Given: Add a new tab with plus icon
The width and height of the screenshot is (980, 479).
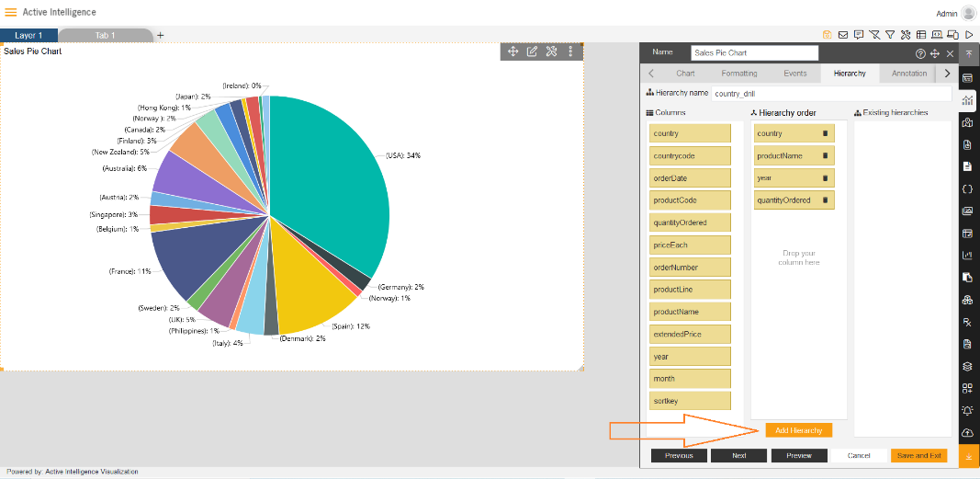Looking at the screenshot, I should (161, 36).
